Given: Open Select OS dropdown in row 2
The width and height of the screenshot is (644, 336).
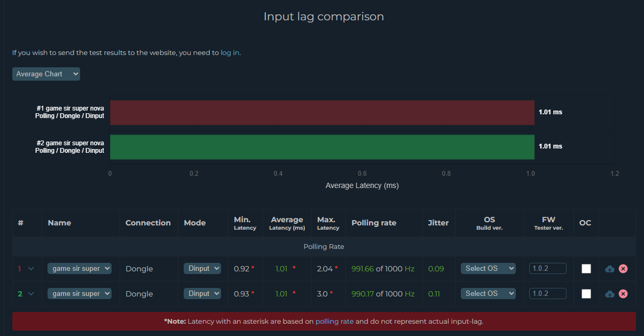Looking at the screenshot, I should point(488,293).
